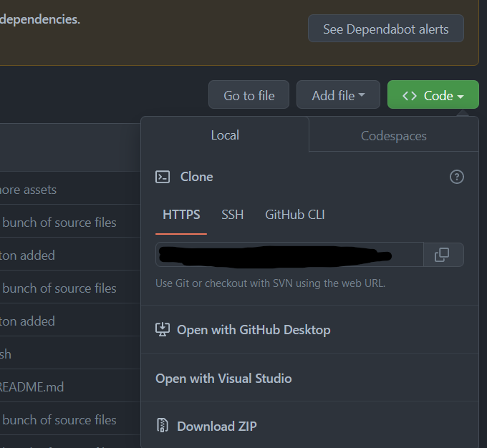Click the terminal icon beside Clone
The height and width of the screenshot is (448, 487).
163,177
